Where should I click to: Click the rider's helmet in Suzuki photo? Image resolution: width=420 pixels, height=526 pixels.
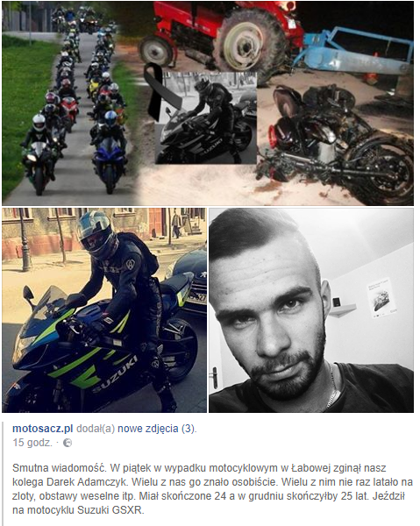(96, 233)
